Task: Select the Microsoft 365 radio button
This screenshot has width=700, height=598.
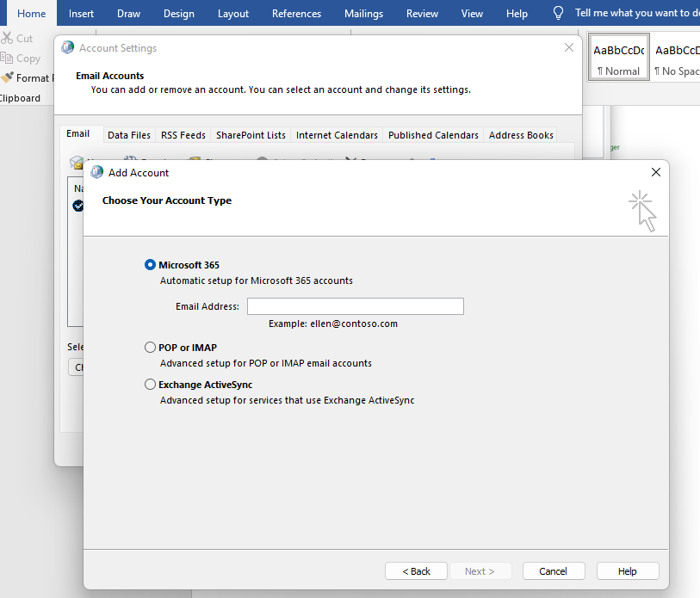Action: tap(150, 265)
